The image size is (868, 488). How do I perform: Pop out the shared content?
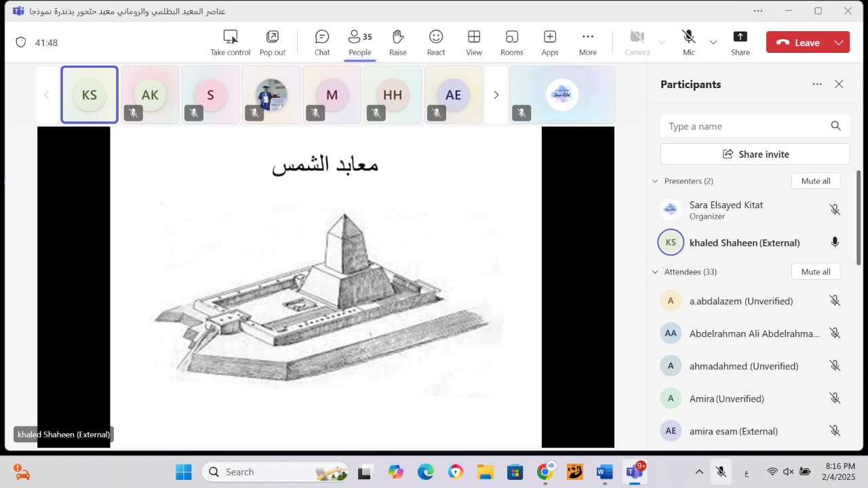[272, 43]
